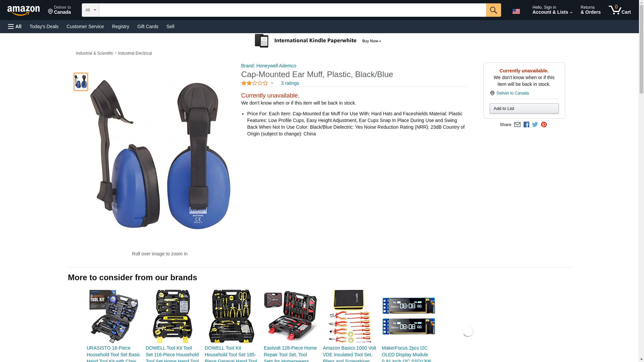Share product on Facebook icon
The height and width of the screenshot is (362, 644).
pyautogui.click(x=526, y=125)
